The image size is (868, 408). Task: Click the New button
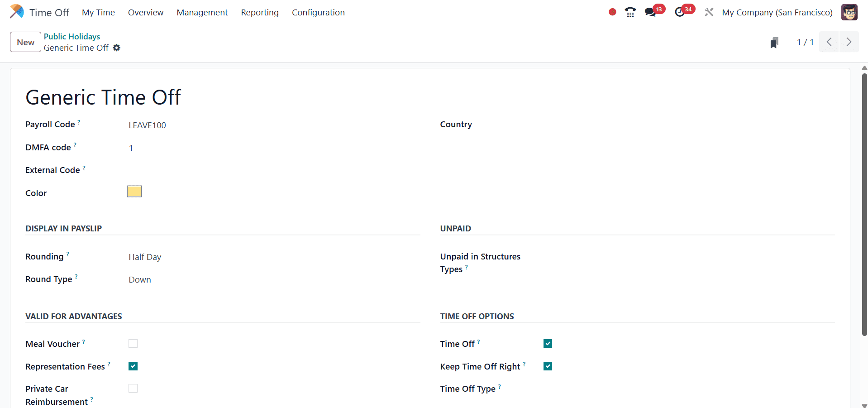point(25,42)
